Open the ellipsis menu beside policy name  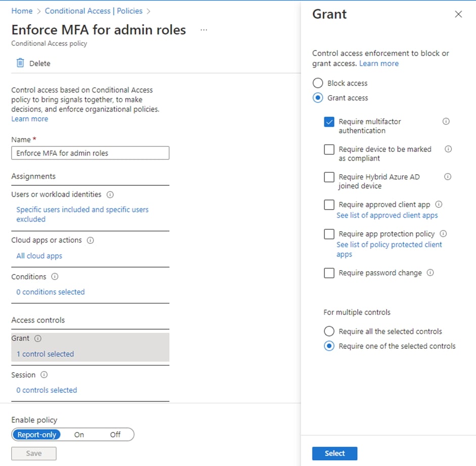point(204,30)
